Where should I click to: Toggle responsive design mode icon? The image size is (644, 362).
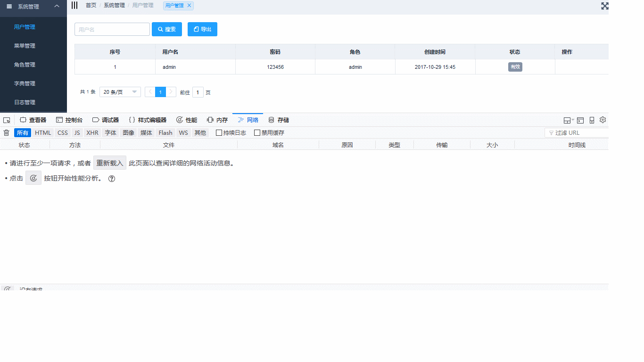[592, 120]
